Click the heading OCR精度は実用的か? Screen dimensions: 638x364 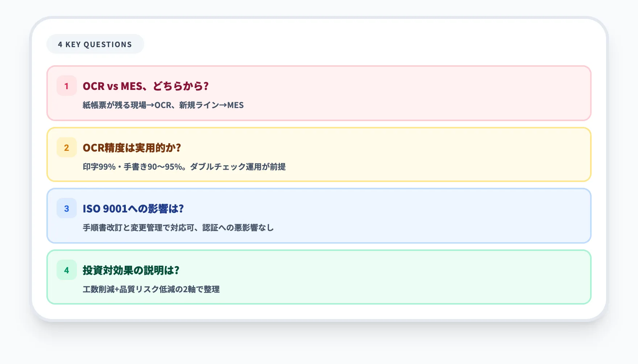(x=132, y=148)
